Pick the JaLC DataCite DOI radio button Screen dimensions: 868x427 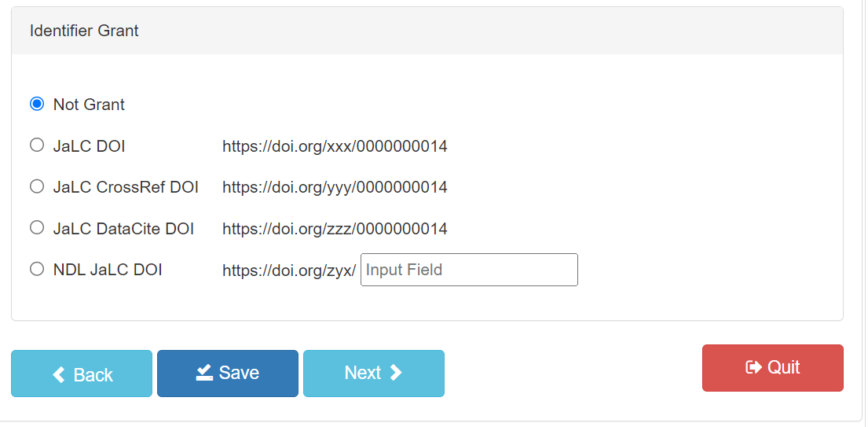tap(37, 228)
